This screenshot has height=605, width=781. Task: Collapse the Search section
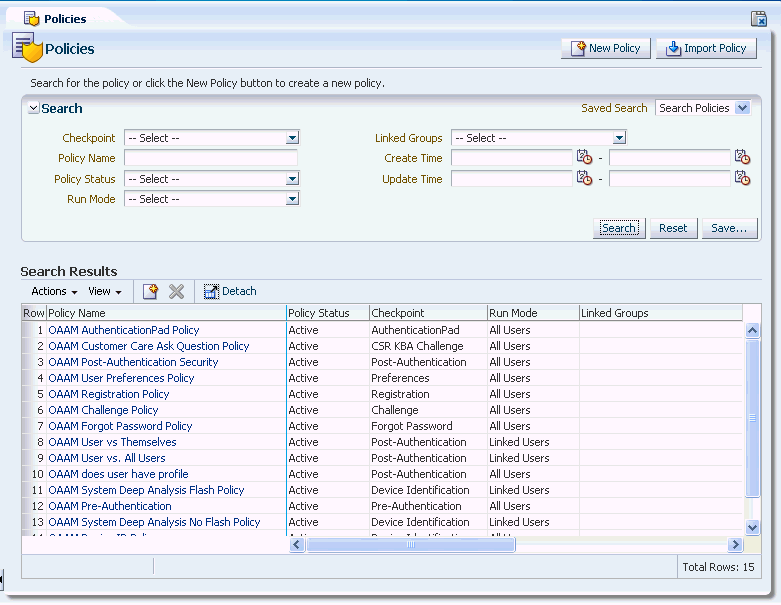(x=34, y=109)
